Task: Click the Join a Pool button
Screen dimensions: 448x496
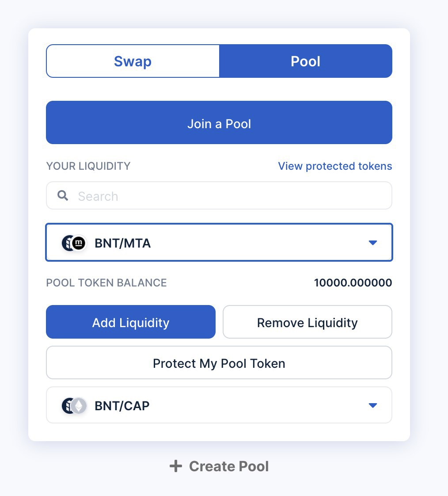Action: point(219,122)
